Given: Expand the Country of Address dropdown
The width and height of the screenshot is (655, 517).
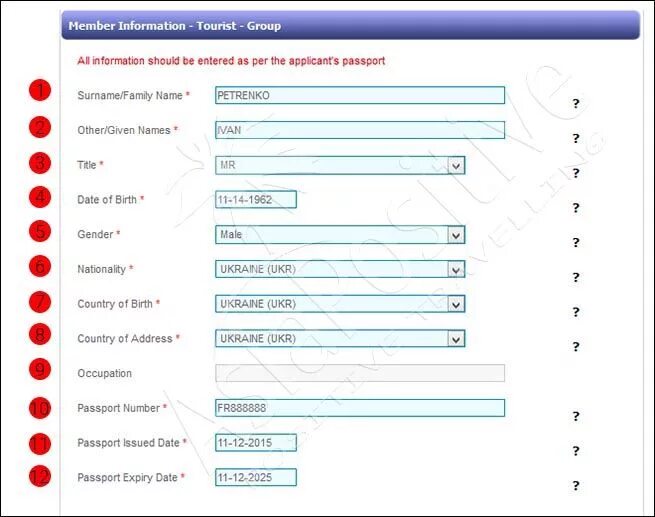Looking at the screenshot, I should [x=456, y=339].
